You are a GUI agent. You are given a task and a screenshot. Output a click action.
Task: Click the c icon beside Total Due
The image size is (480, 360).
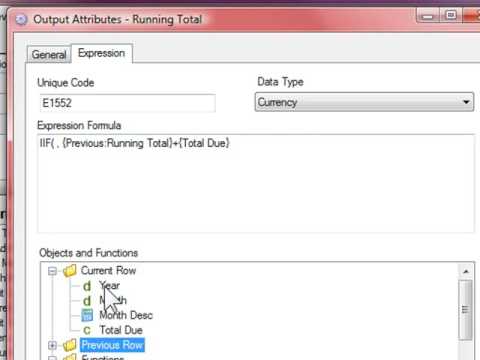click(x=87, y=331)
